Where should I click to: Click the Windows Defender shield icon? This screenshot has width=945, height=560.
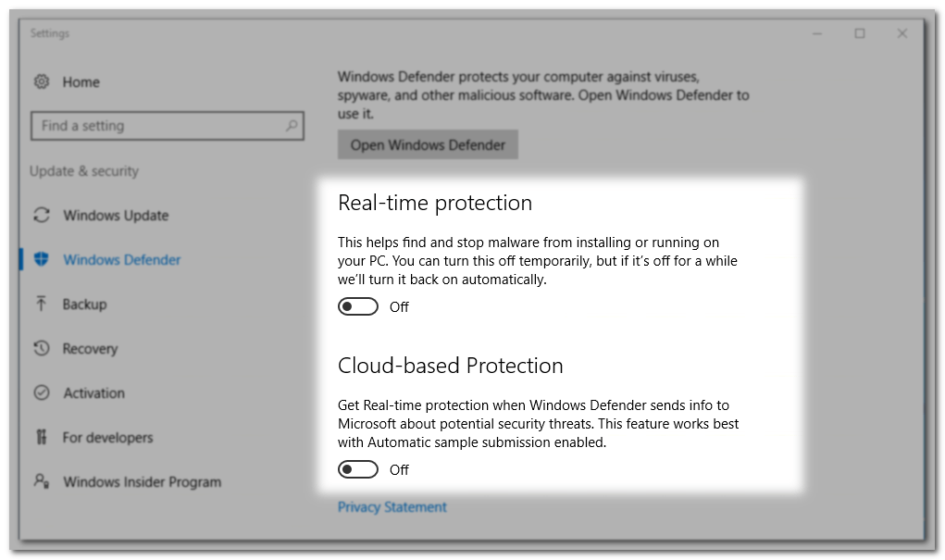[x=42, y=260]
